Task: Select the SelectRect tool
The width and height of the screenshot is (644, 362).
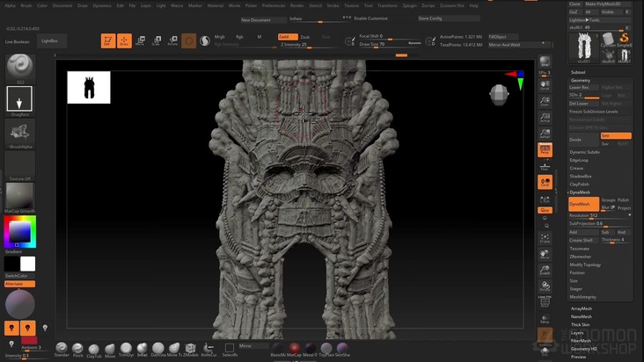Action: pos(230,349)
